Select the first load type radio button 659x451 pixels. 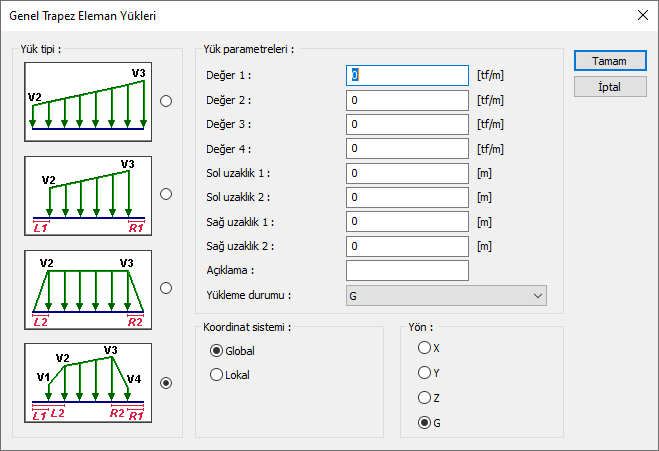click(x=166, y=101)
